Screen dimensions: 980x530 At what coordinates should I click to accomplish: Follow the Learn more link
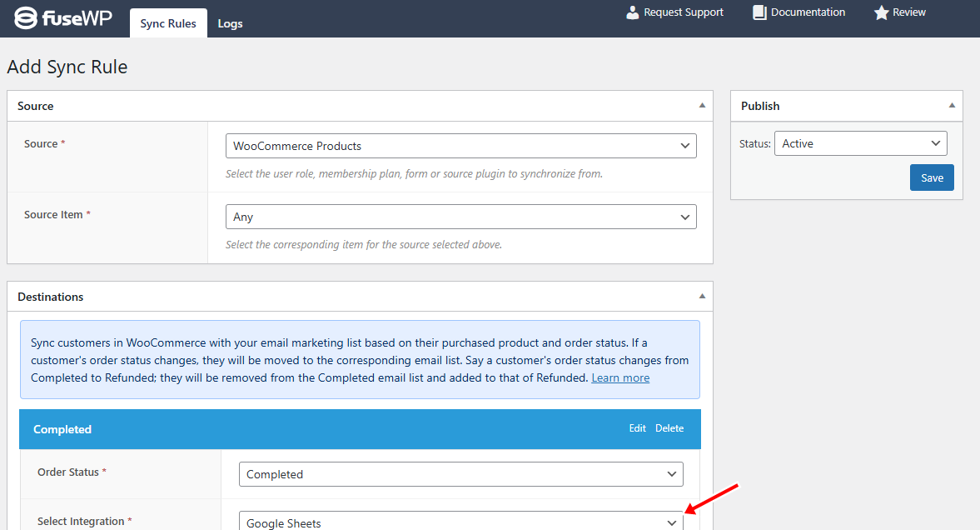tap(620, 378)
